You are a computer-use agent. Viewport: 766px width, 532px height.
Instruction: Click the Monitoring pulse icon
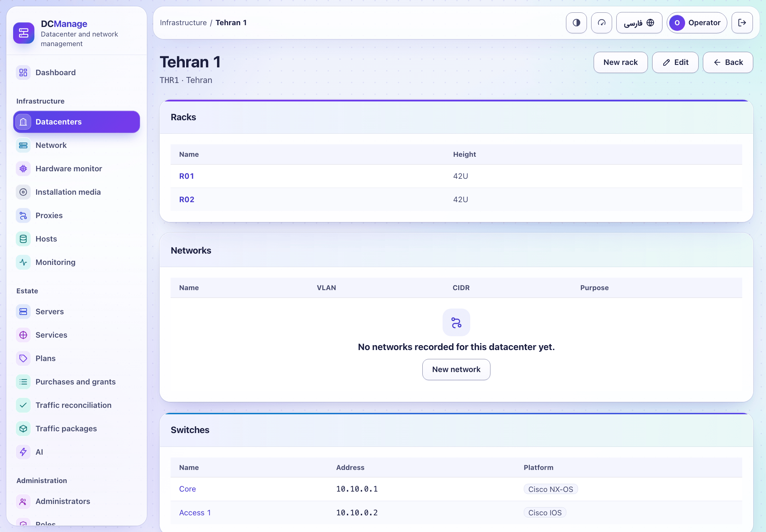click(x=23, y=262)
